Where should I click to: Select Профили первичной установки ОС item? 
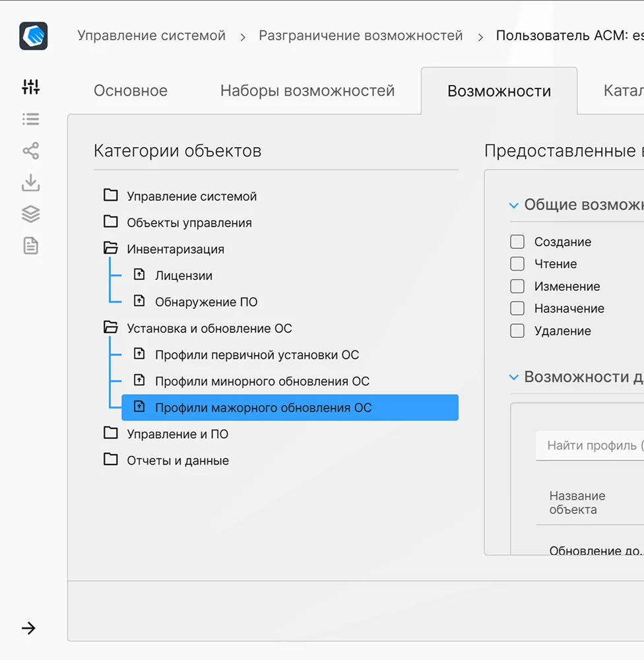(x=257, y=355)
